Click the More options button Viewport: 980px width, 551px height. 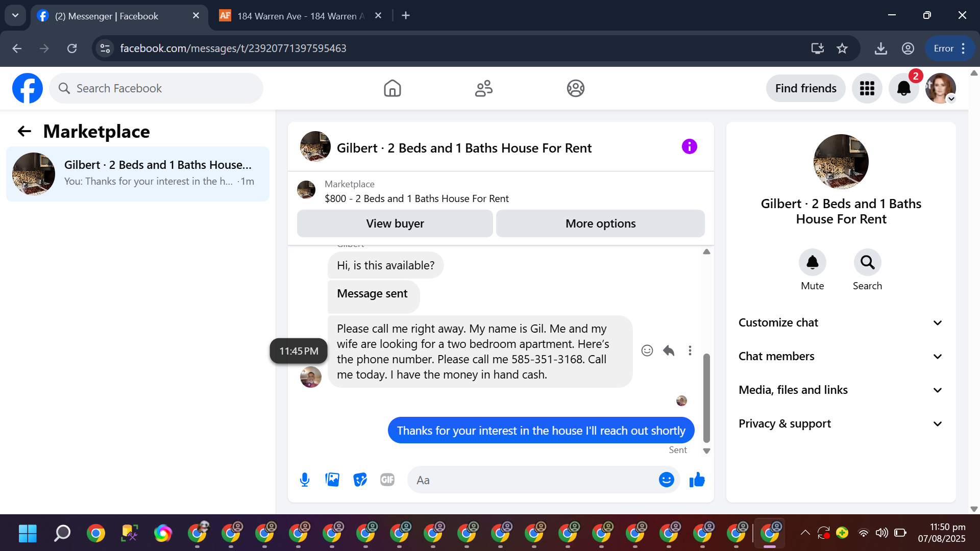point(600,224)
